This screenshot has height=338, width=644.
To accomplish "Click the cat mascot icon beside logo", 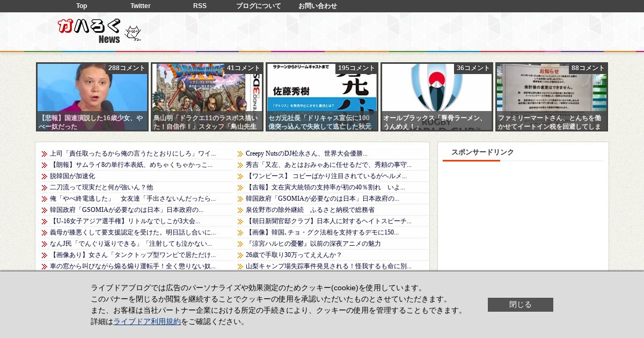I will pos(133,33).
